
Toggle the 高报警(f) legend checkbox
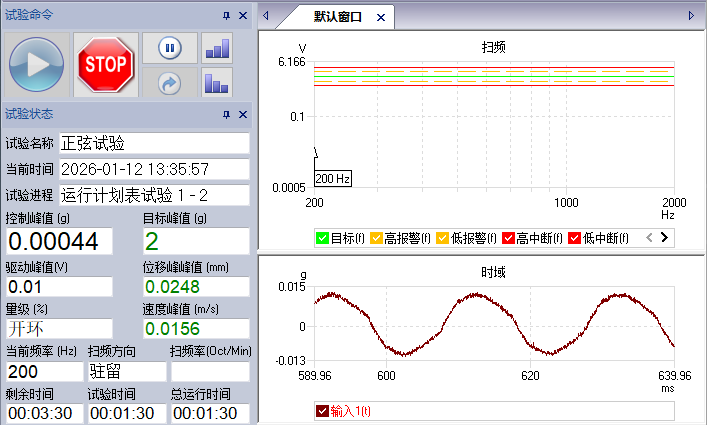[376, 238]
